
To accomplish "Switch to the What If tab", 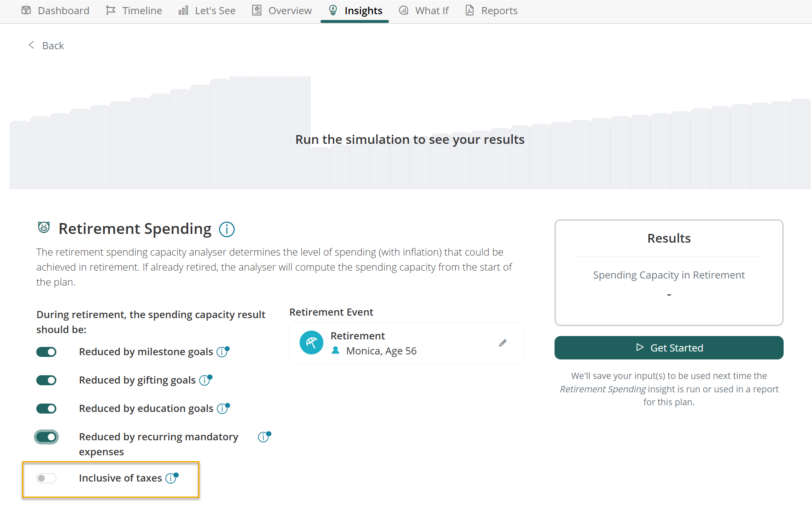I will coord(424,10).
